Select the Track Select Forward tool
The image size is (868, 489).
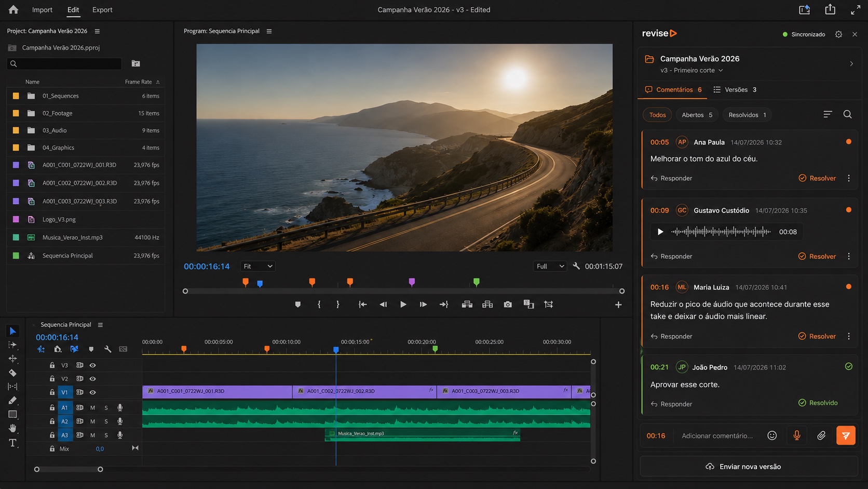(12, 345)
